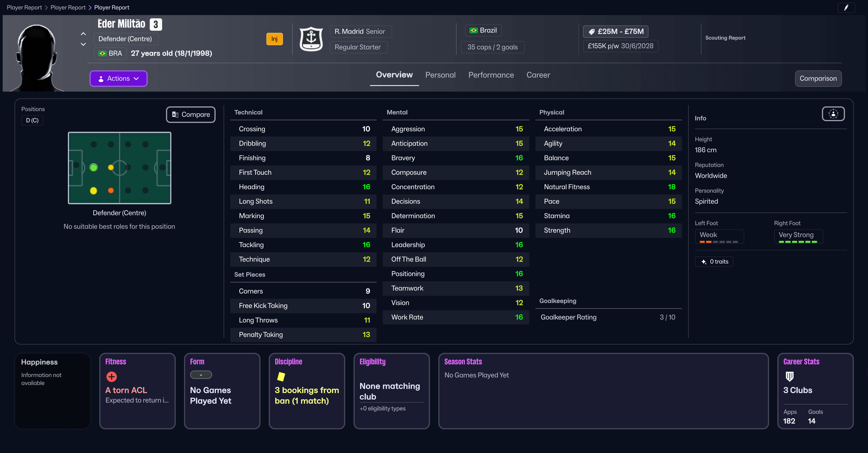
Task: Select the D (C) position filter
Action: point(32,120)
